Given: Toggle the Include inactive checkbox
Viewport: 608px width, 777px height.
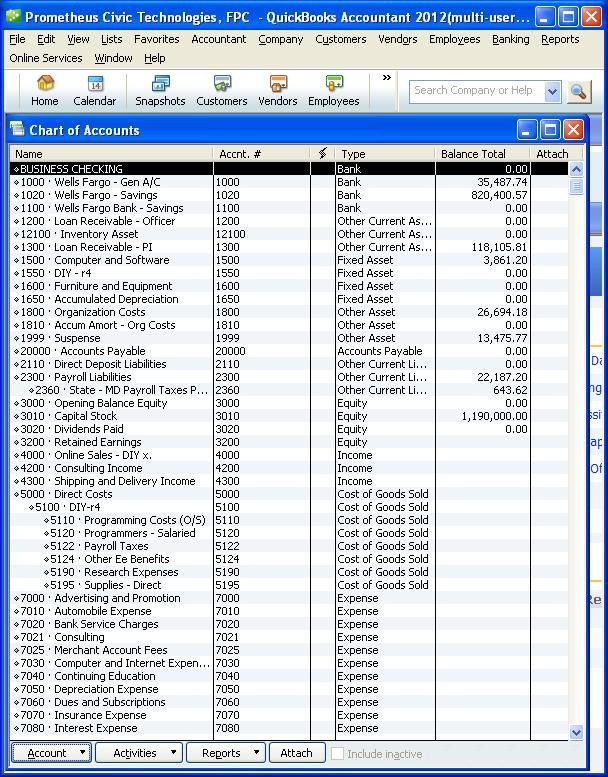Looking at the screenshot, I should click(337, 754).
